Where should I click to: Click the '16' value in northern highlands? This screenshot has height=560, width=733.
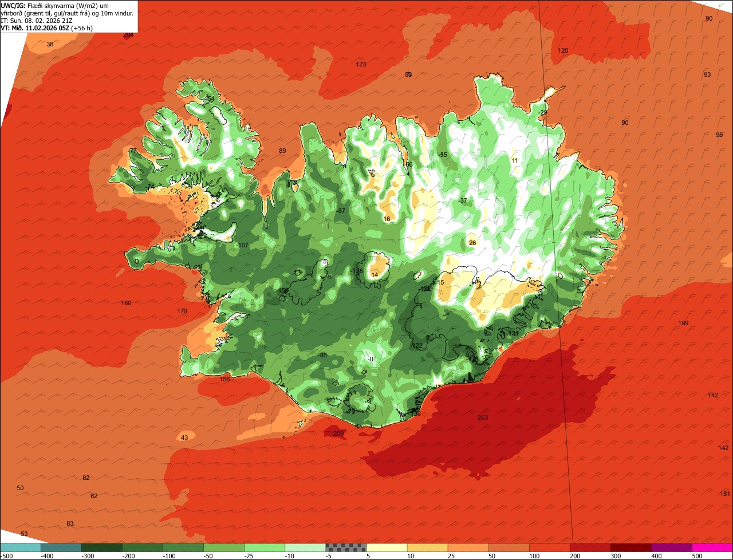[x=387, y=219]
